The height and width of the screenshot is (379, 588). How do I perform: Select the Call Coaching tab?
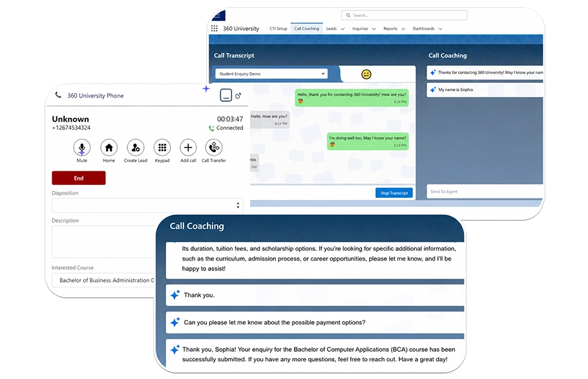click(306, 28)
